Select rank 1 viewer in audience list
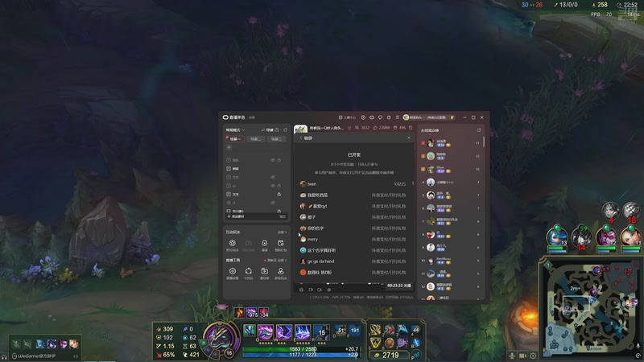 point(451,143)
